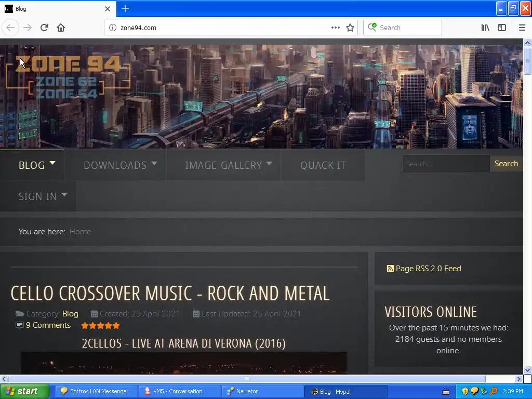Image resolution: width=532 pixels, height=399 pixels.
Task: Click the five-star article rating
Action: click(100, 326)
